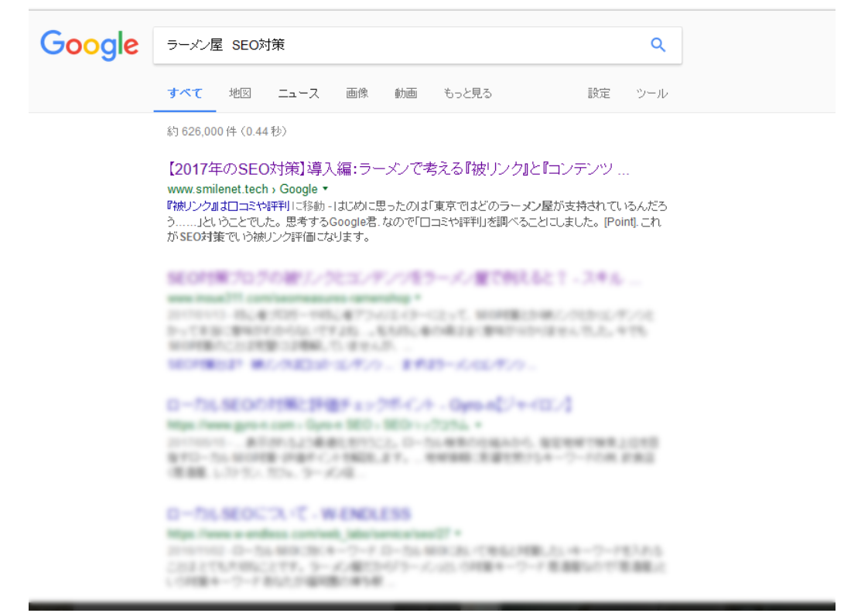Click the www.smilenet.tech › Google URL text
The width and height of the screenshot is (868, 613).
click(x=242, y=189)
